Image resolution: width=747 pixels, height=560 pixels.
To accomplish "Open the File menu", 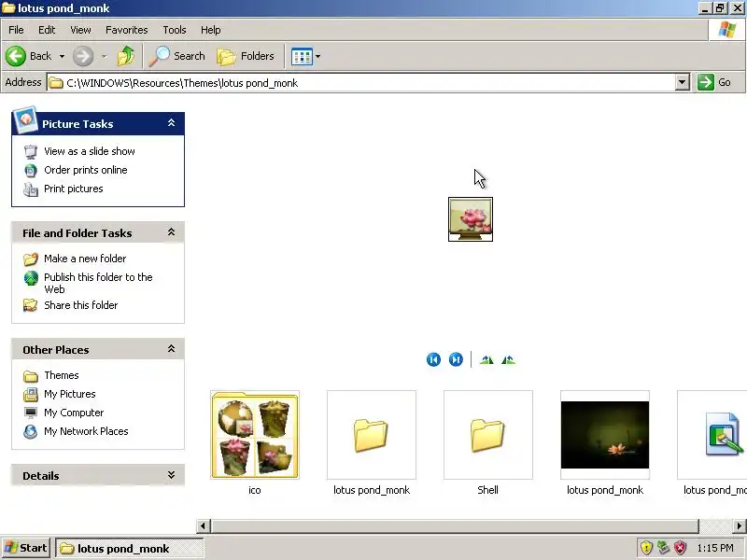I will click(16, 30).
